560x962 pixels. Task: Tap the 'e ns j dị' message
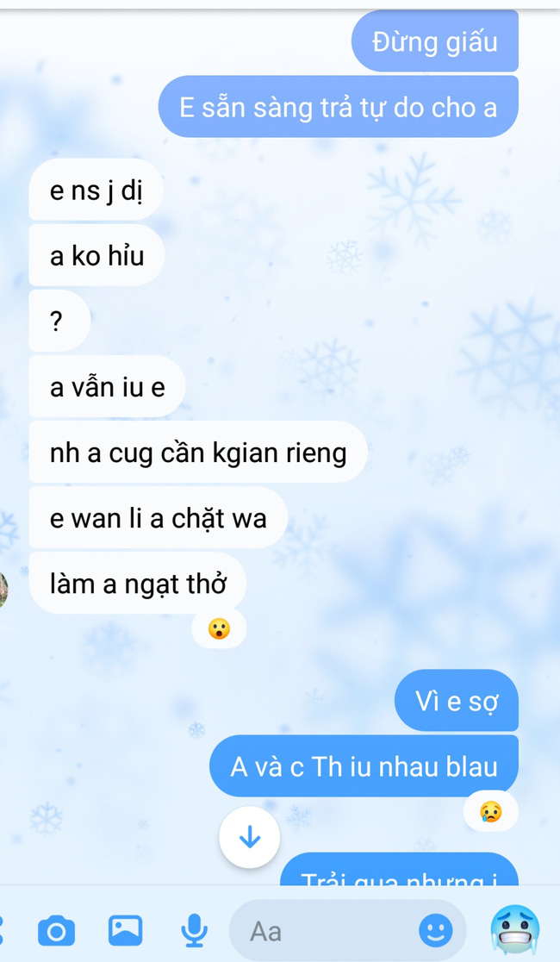(x=96, y=190)
